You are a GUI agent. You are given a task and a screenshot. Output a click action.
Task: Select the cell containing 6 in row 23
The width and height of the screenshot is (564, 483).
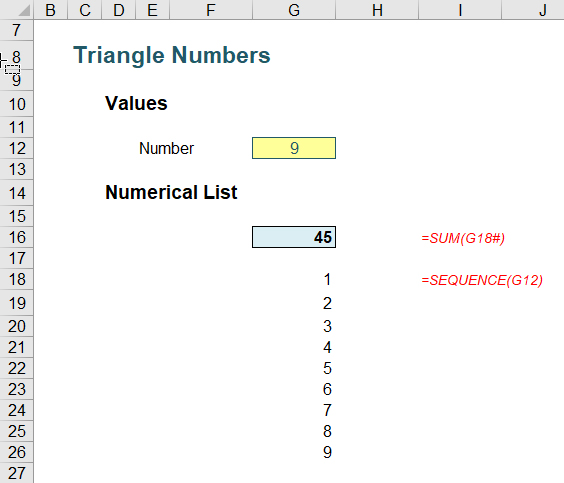click(x=294, y=389)
